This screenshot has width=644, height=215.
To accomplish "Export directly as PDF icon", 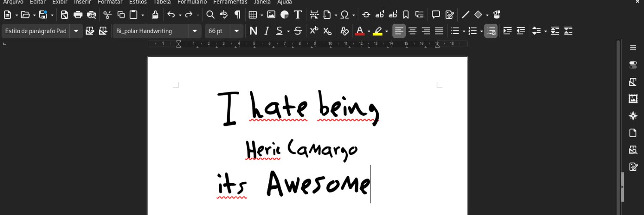I will point(64,15).
